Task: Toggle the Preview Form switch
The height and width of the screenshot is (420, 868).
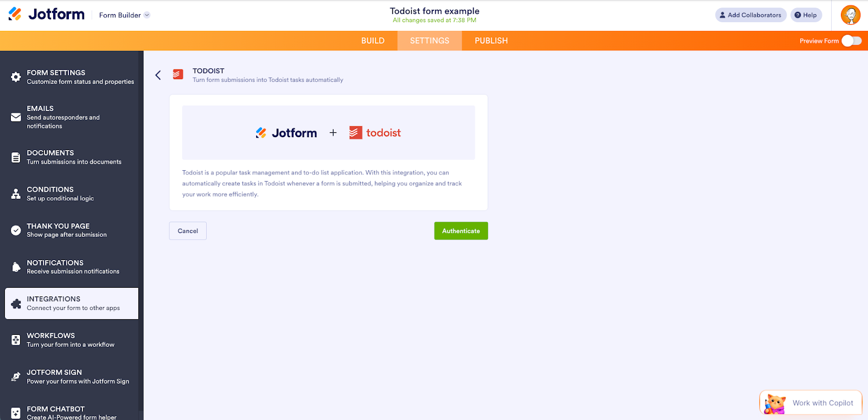Action: tap(851, 41)
